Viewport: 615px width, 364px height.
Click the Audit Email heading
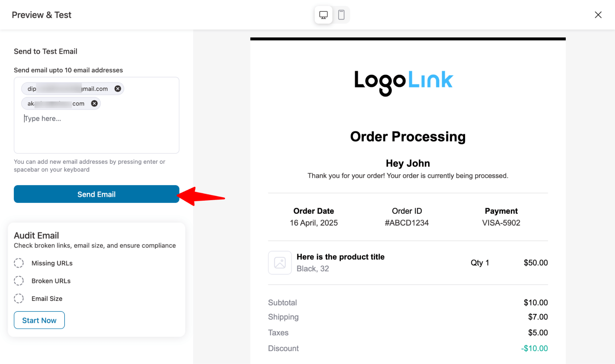tap(36, 235)
